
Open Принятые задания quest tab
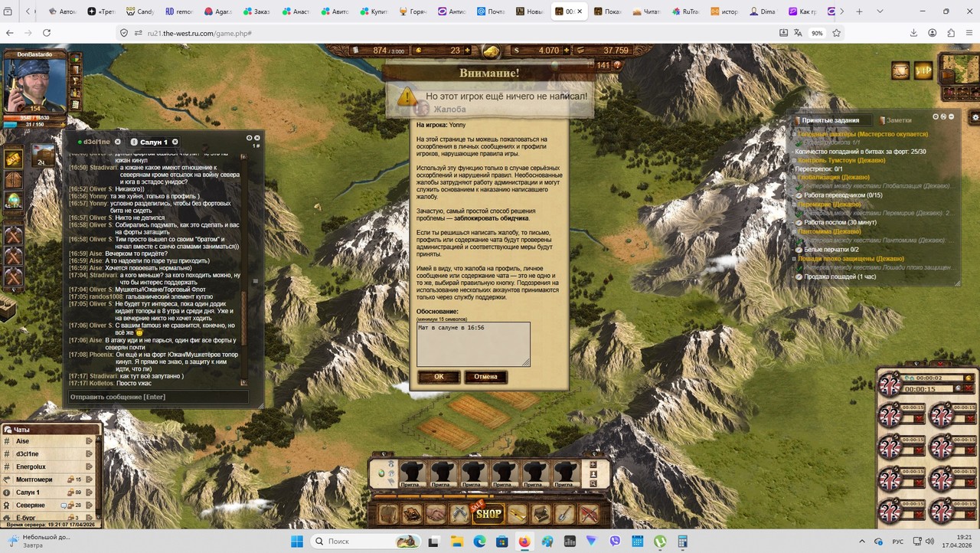830,120
